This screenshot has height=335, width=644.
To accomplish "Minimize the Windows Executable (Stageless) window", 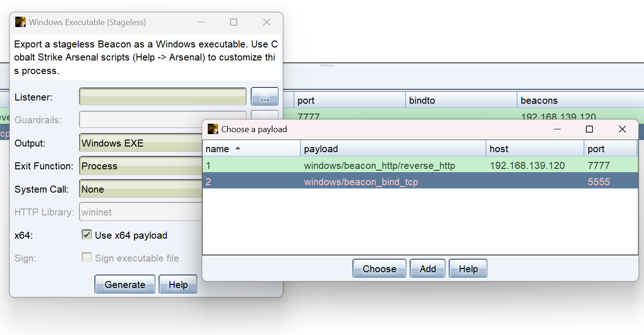I will tap(201, 22).
